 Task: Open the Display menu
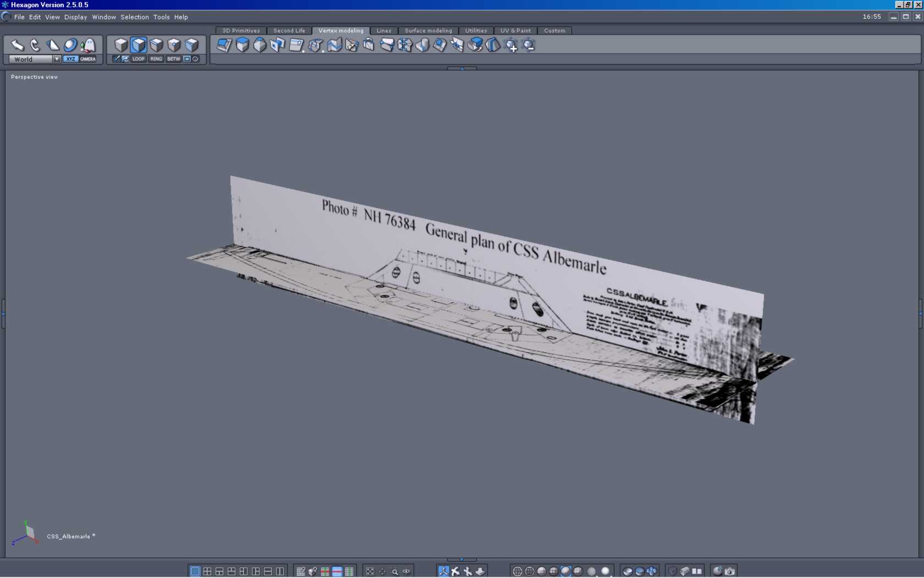tap(75, 17)
